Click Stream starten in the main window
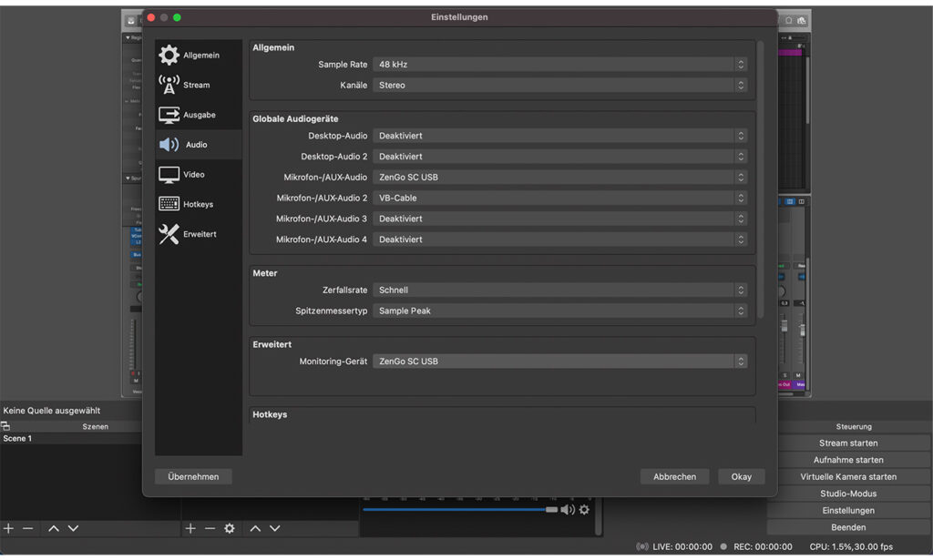Viewport: 933px width, 560px height. pos(848,443)
